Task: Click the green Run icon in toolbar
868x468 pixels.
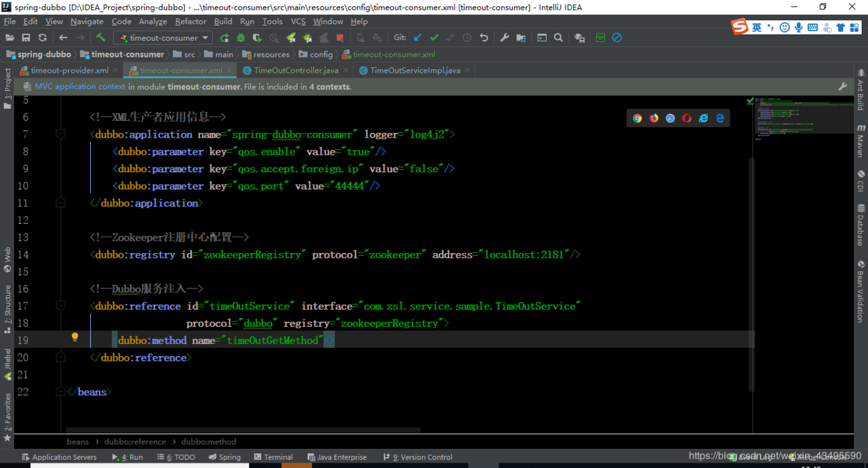Action: [x=224, y=38]
